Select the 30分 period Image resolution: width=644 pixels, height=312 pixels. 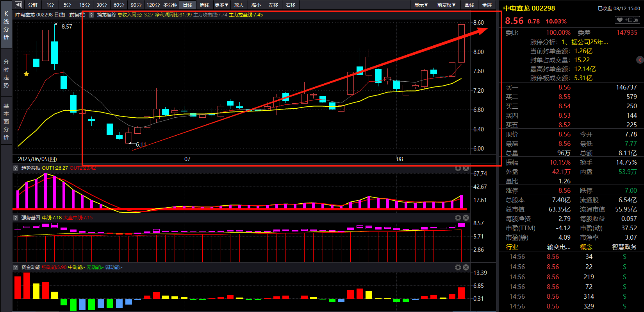pyautogui.click(x=102, y=5)
